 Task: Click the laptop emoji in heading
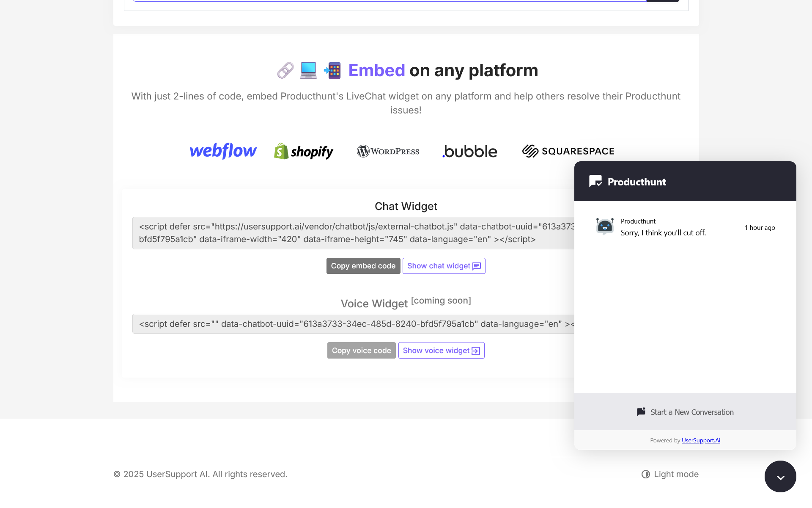[308, 70]
